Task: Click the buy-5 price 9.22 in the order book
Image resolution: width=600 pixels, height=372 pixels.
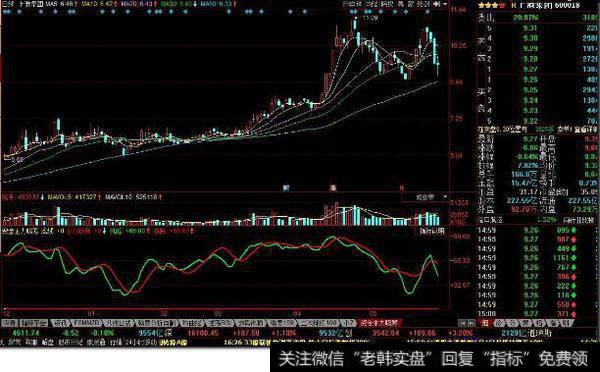Action: point(530,121)
